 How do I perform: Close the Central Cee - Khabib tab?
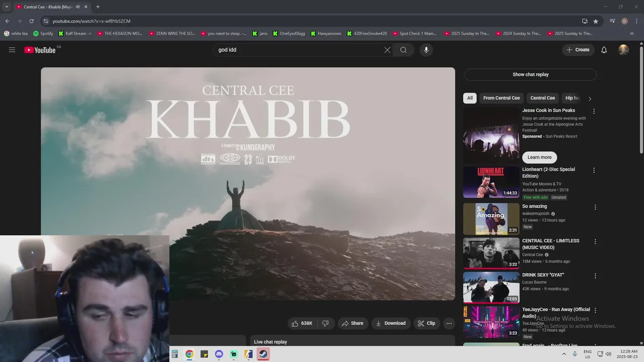(x=86, y=7)
